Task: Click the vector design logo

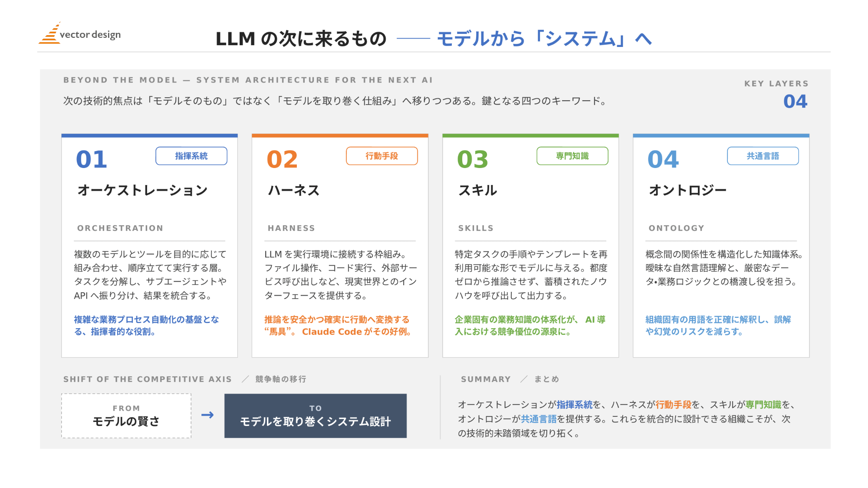Action: [x=80, y=33]
